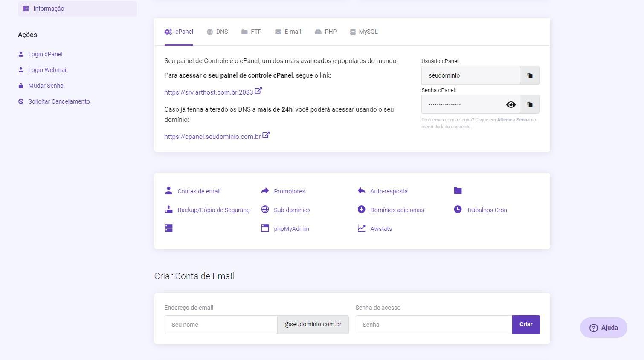Copy the cPanel username to clipboard
The image size is (644, 360).
(x=529, y=75)
